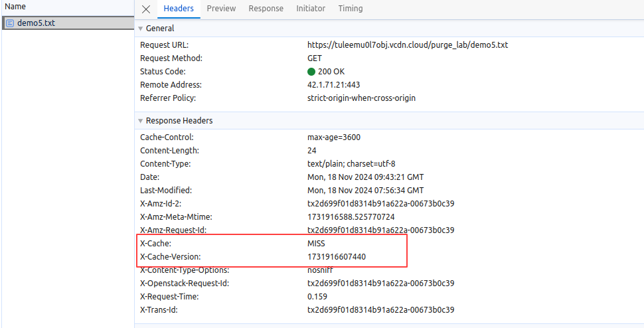This screenshot has width=644, height=328.
Task: Click the Request URL value
Action: tap(407, 45)
